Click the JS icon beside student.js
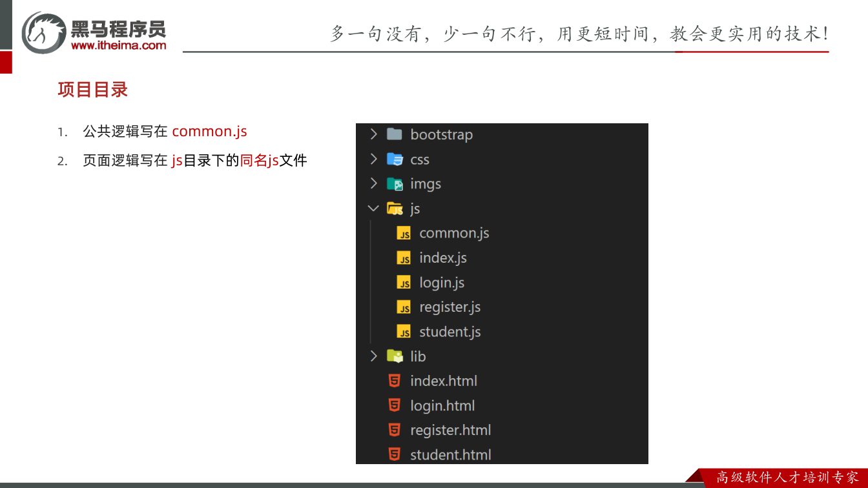 click(404, 332)
